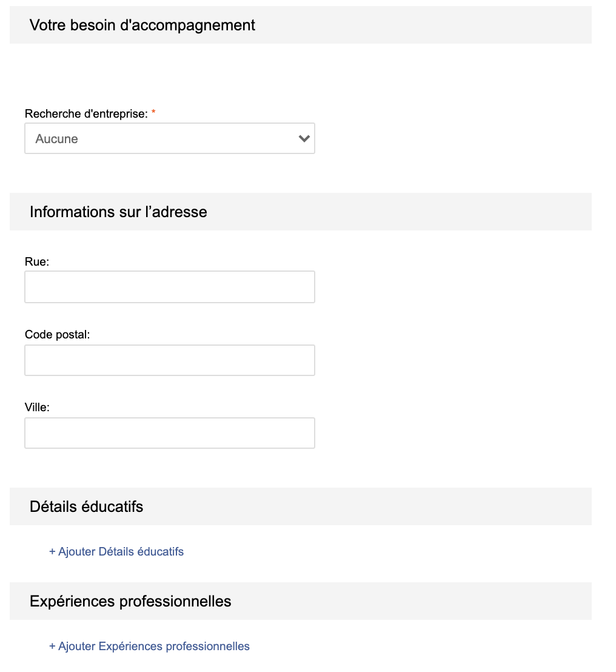Screen dimensions: 616x672
Task: Click the red required-field asterisk
Action: (153, 113)
